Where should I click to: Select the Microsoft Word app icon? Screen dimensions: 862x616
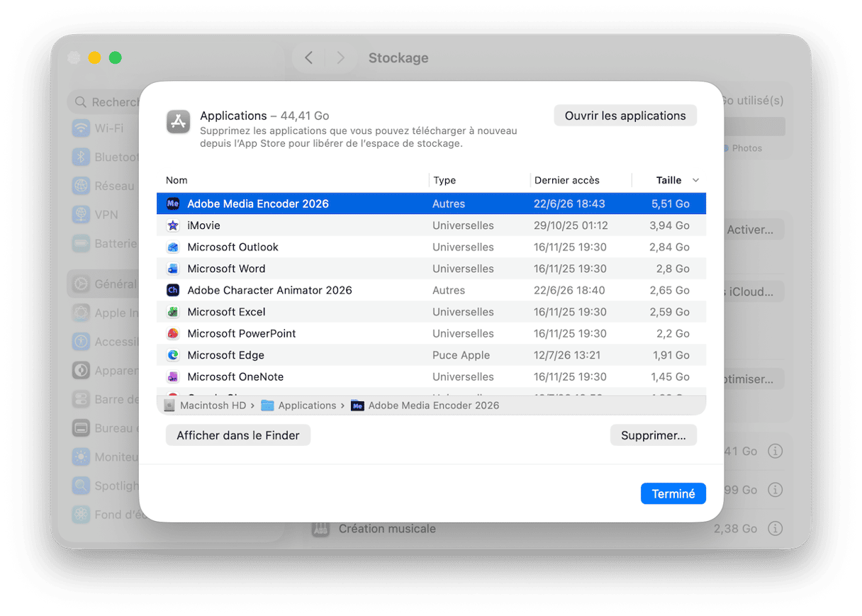click(x=173, y=269)
